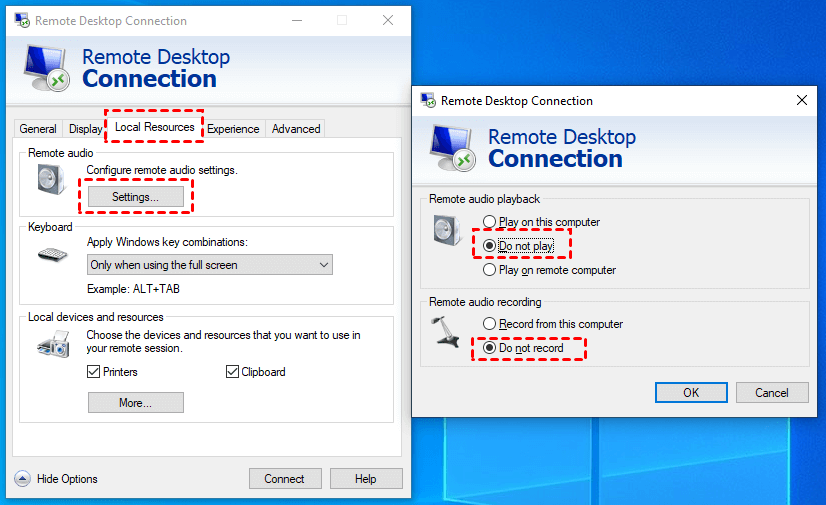Screen dimensions: 826x505
Task: Click the title bar icon of audio dialog
Action: tap(428, 100)
